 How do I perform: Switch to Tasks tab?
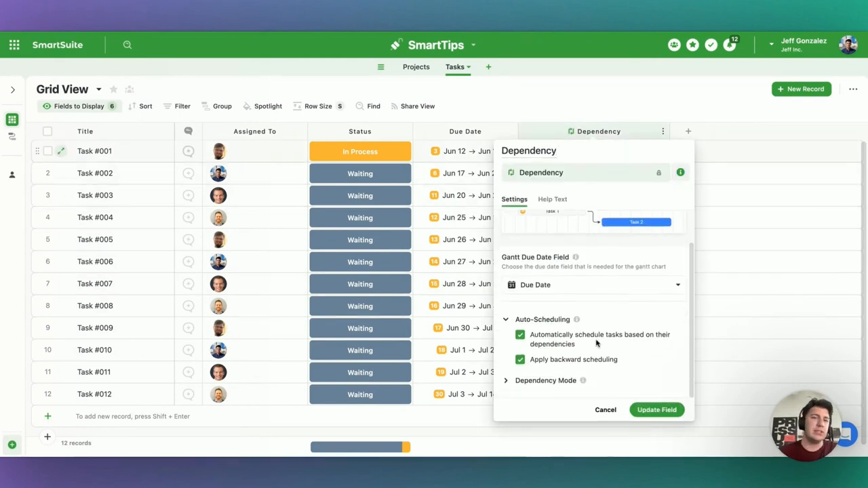(454, 67)
